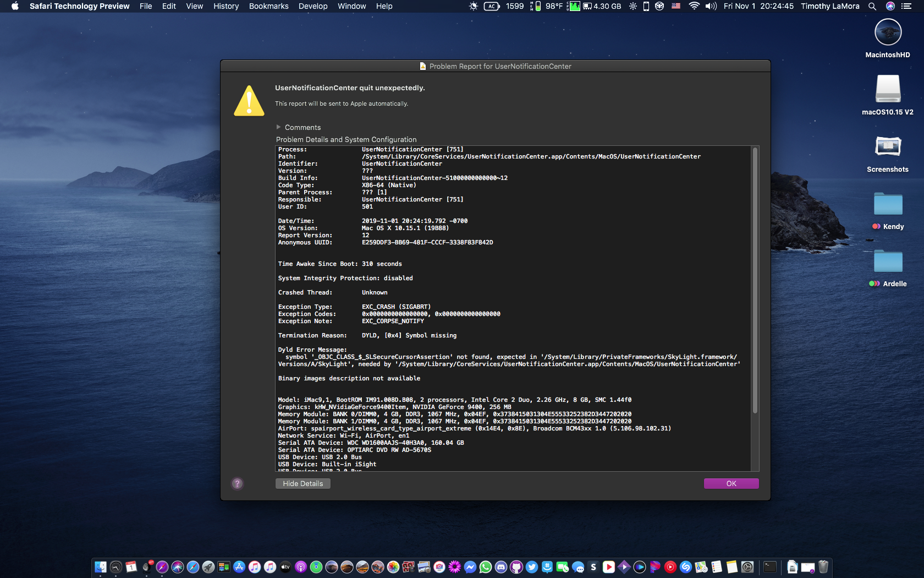Open the Apple TV app in Dock
The width and height of the screenshot is (924, 578).
[x=285, y=567]
